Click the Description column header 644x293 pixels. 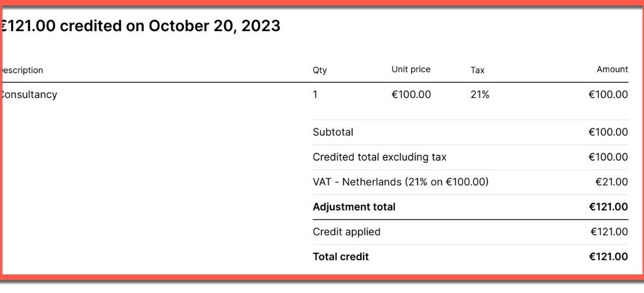(x=22, y=70)
